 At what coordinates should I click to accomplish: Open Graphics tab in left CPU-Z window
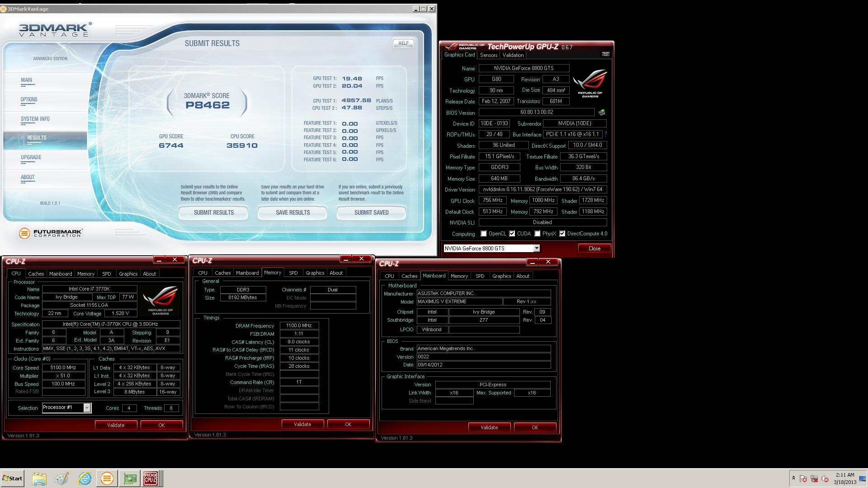(x=128, y=274)
